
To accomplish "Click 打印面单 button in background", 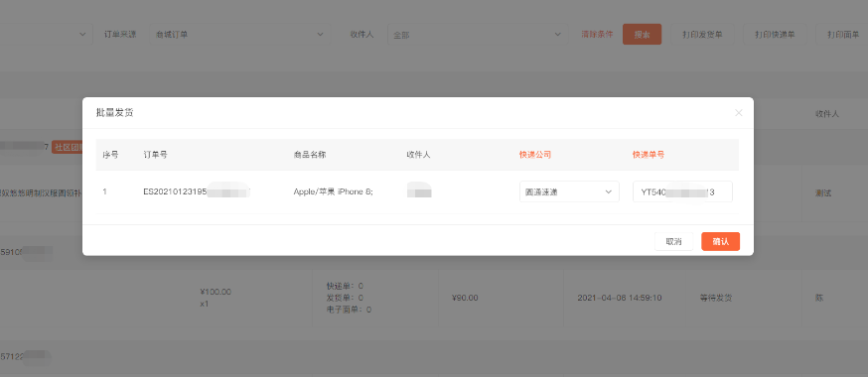I will click(x=842, y=35).
